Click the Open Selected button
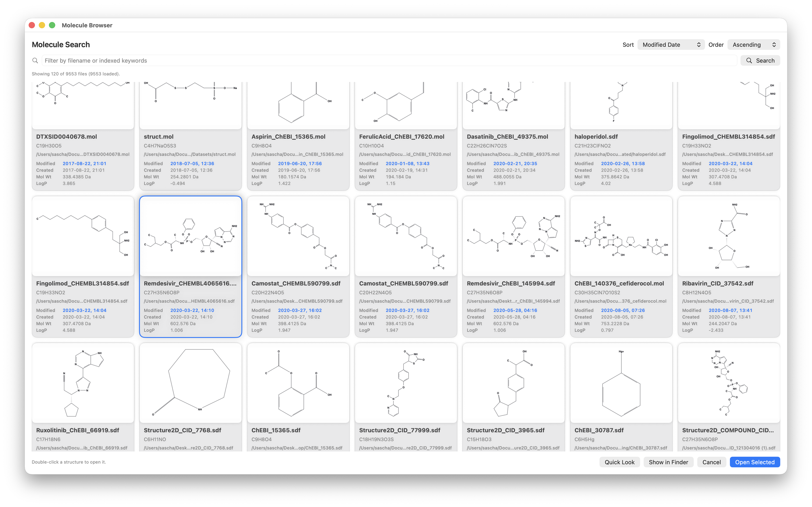The height and width of the screenshot is (507, 812). tap(754, 462)
